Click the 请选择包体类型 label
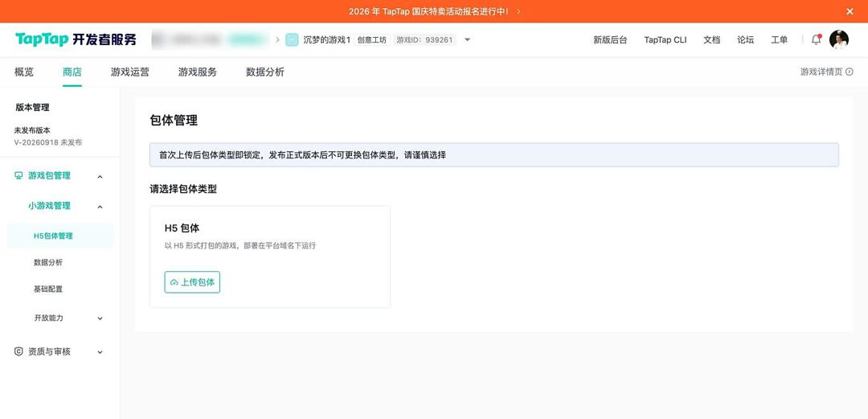This screenshot has width=868, height=419. pyautogui.click(x=183, y=189)
